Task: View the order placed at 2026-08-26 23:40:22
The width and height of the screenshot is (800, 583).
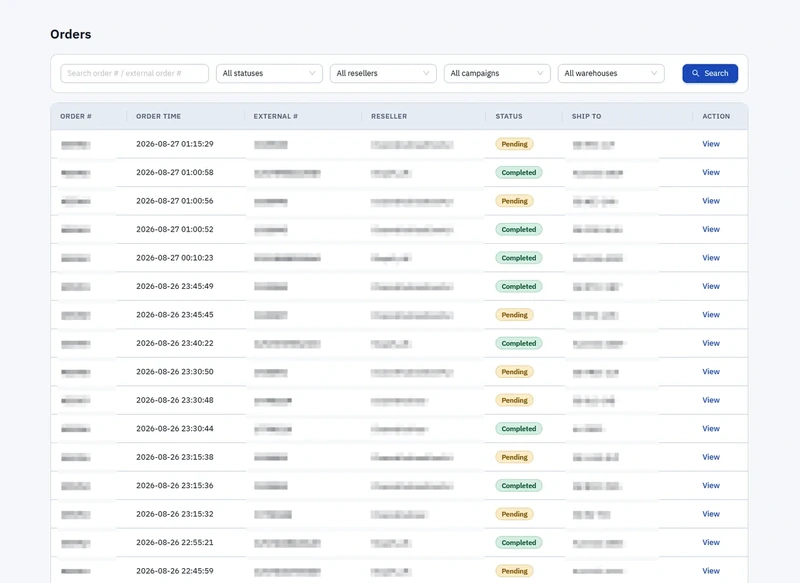Action: pos(711,343)
